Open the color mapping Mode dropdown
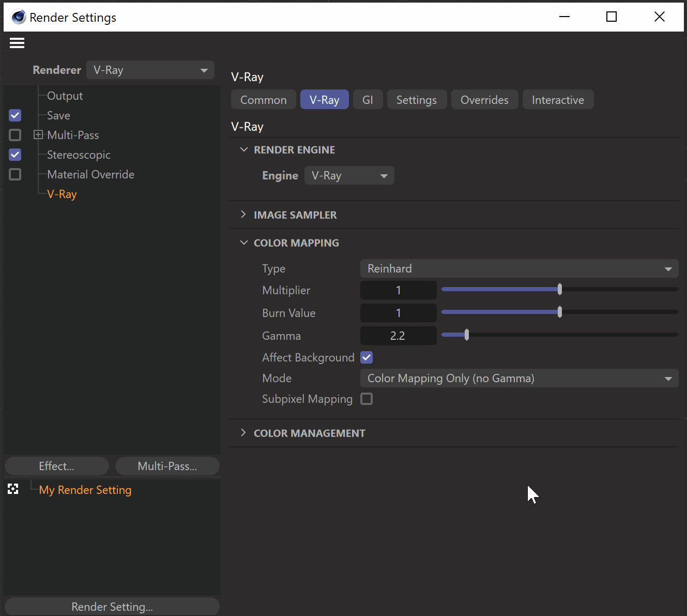 519,378
